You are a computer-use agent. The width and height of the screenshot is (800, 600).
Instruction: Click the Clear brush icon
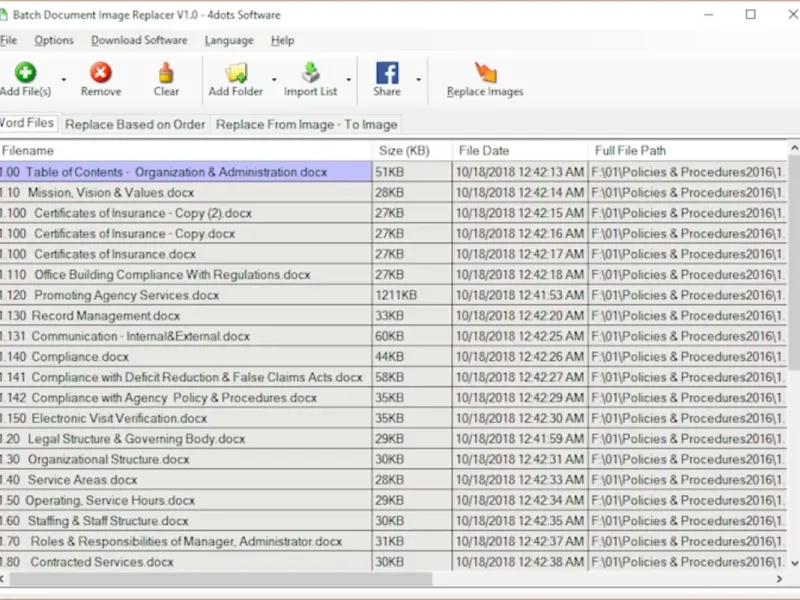[166, 72]
